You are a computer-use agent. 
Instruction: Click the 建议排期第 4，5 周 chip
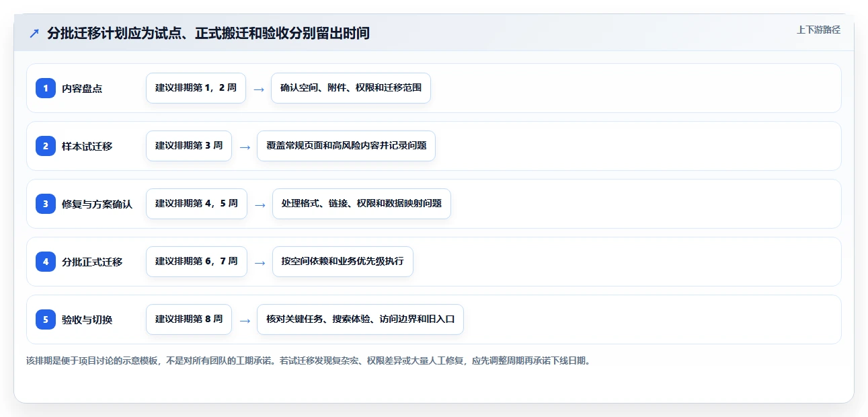point(196,204)
